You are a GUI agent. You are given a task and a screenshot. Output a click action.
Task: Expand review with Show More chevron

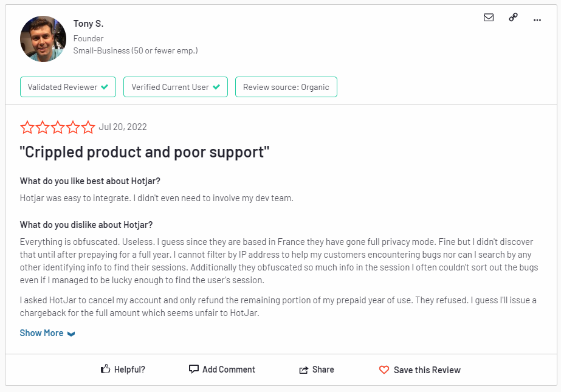(x=71, y=334)
